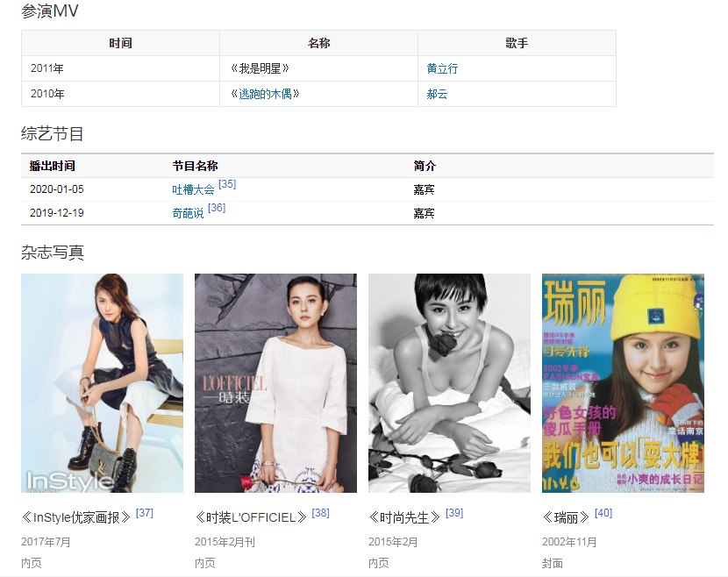
Task: Click the 歌手 column header
Action: pos(517,43)
